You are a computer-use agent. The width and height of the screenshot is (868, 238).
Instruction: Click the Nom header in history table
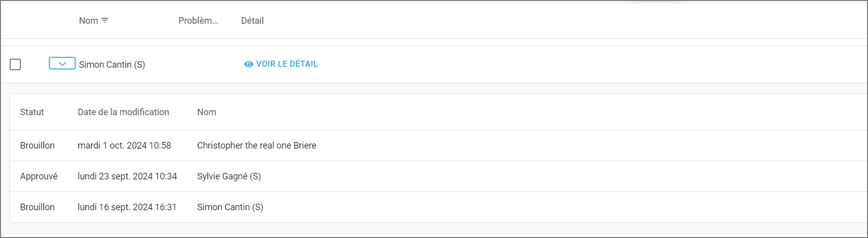tap(206, 112)
